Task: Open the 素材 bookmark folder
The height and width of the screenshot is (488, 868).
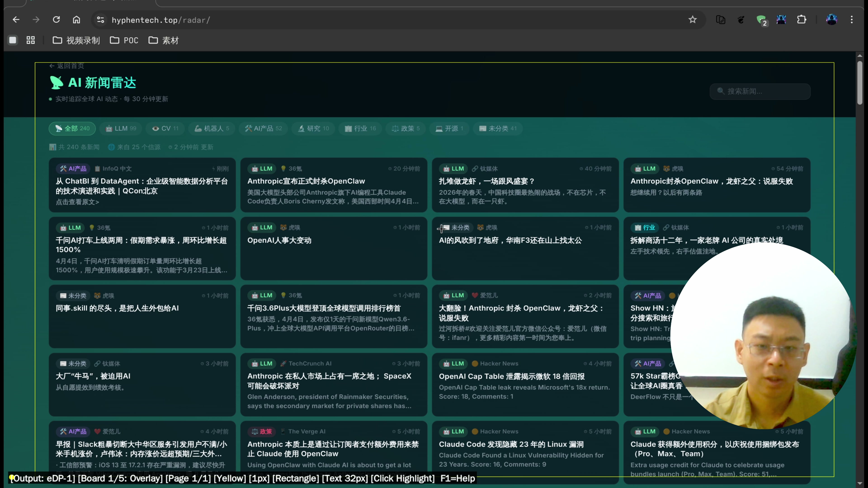Action: (x=164, y=40)
